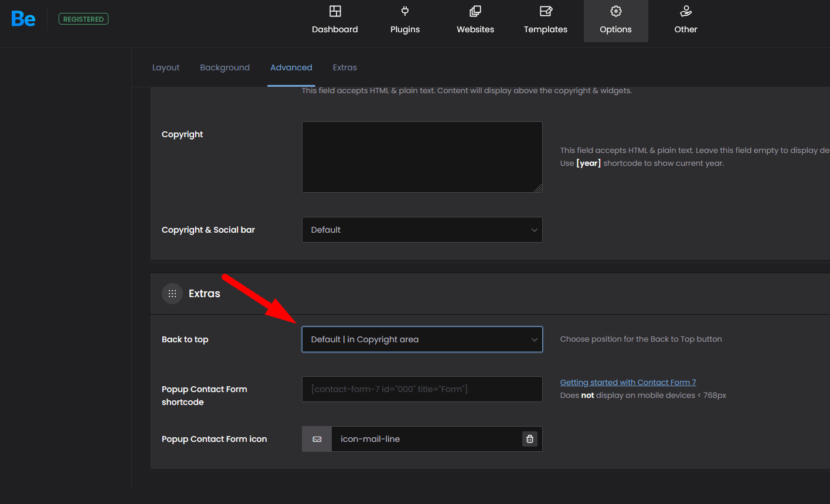Click the Copyright & Social bar chevron
The height and width of the screenshot is (504, 830).
pyautogui.click(x=534, y=230)
